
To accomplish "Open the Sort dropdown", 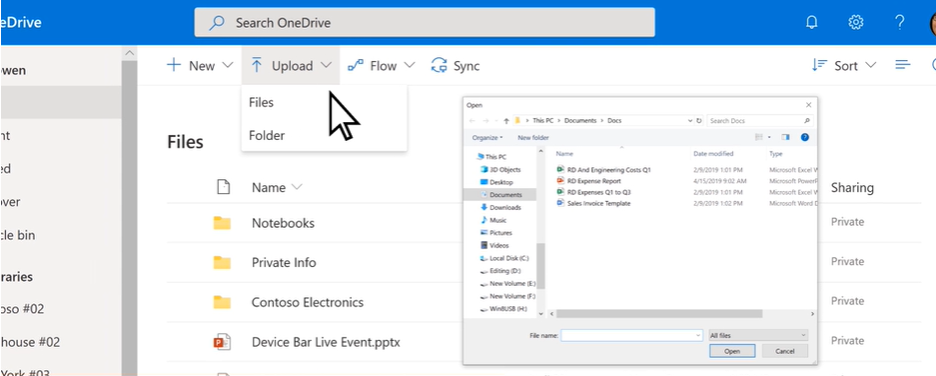I will pos(843,66).
